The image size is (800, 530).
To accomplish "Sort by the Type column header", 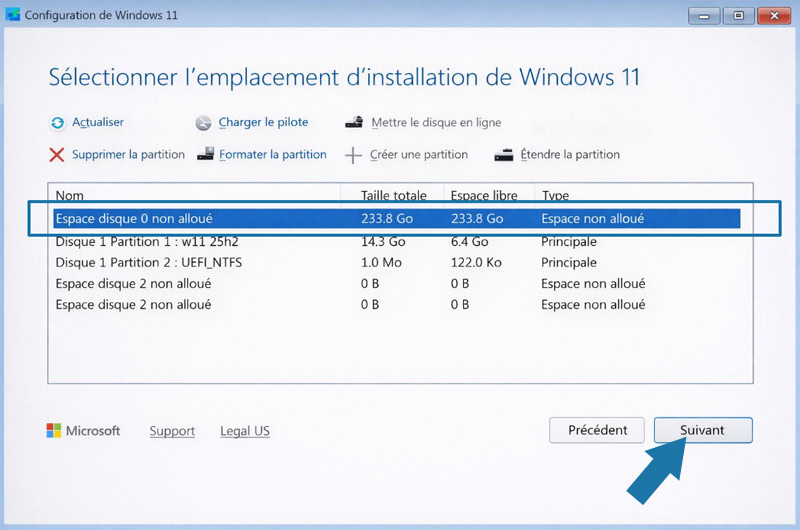I will 555,195.
